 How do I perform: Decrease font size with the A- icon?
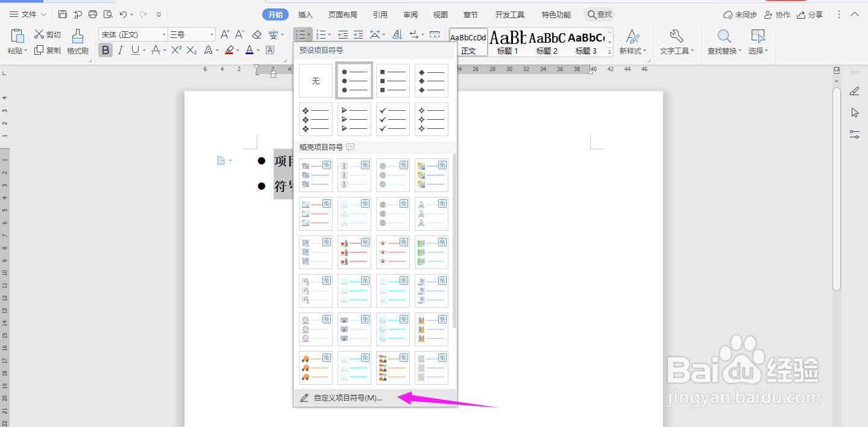click(240, 34)
